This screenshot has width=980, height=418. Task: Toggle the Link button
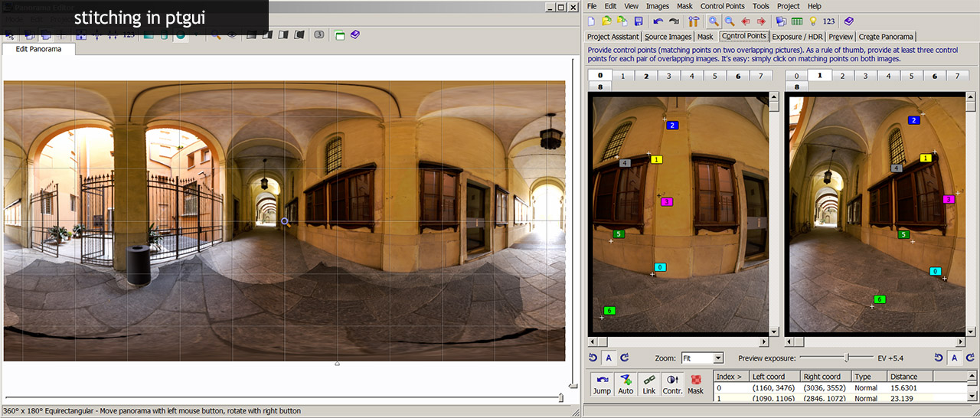tap(648, 384)
